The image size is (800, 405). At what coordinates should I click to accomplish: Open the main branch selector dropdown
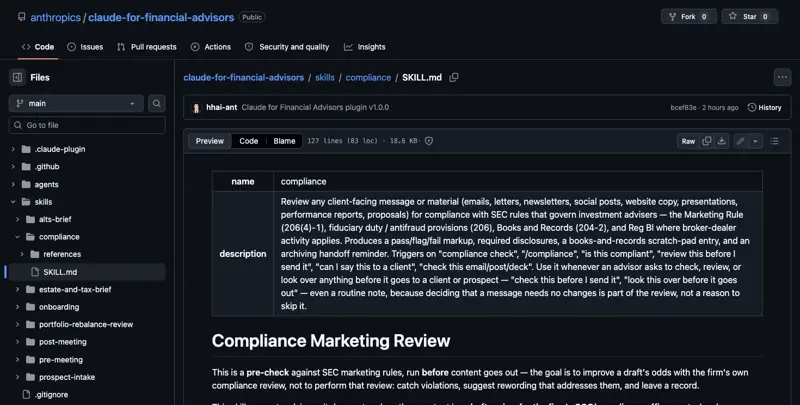(76, 104)
